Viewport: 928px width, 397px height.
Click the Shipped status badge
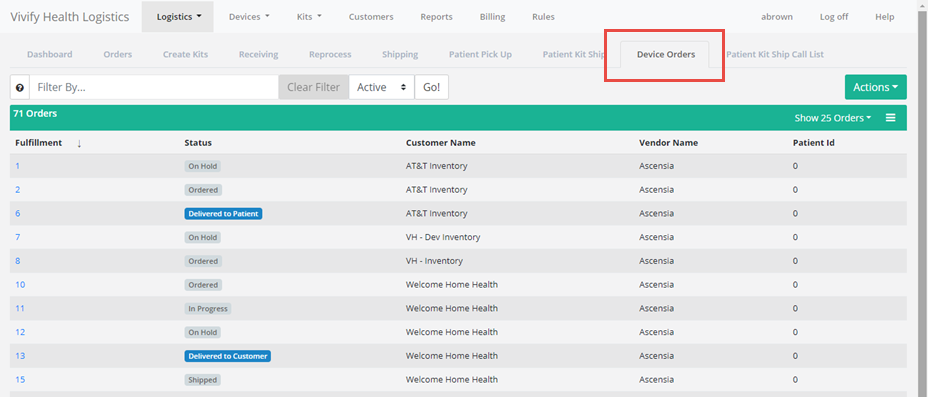point(202,380)
